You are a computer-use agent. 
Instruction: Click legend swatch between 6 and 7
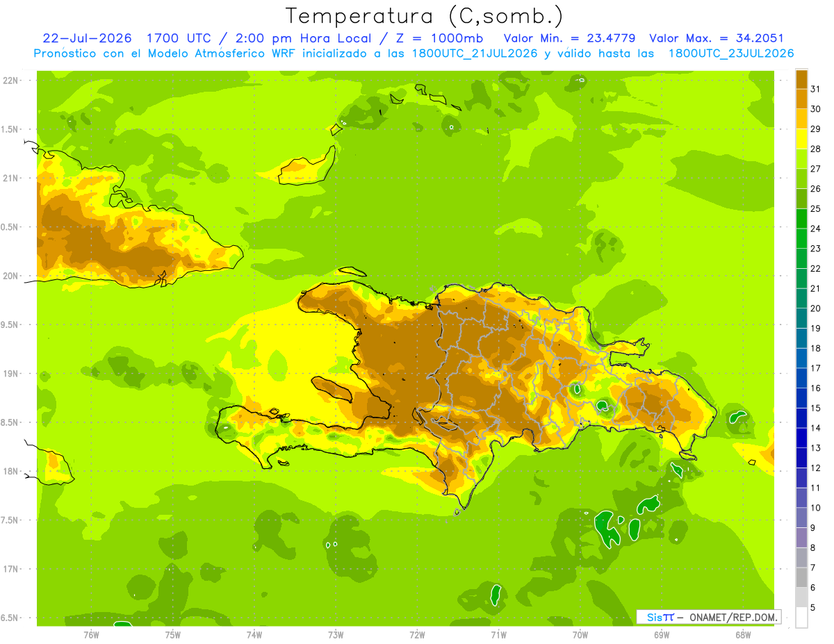tap(801, 578)
